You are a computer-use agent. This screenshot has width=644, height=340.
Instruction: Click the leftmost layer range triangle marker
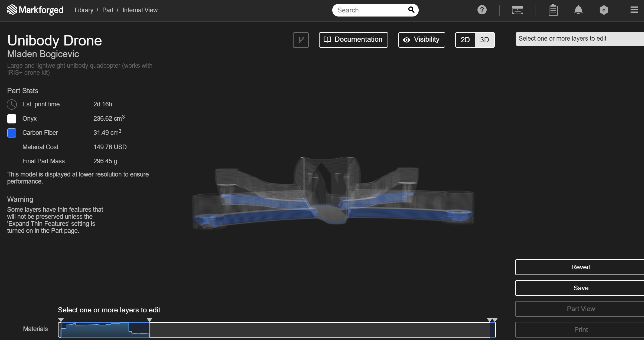61,320
